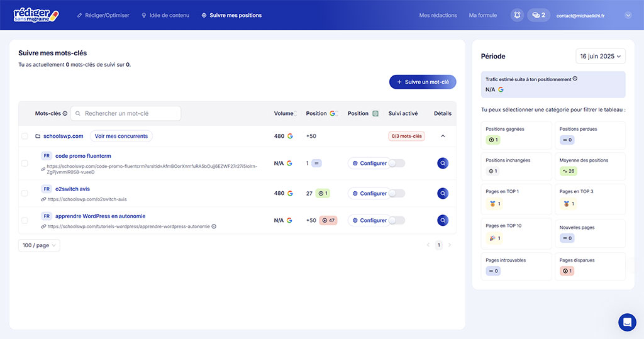Open Rédiger/Optimiser tab
This screenshot has width=644, height=339.
tap(103, 15)
